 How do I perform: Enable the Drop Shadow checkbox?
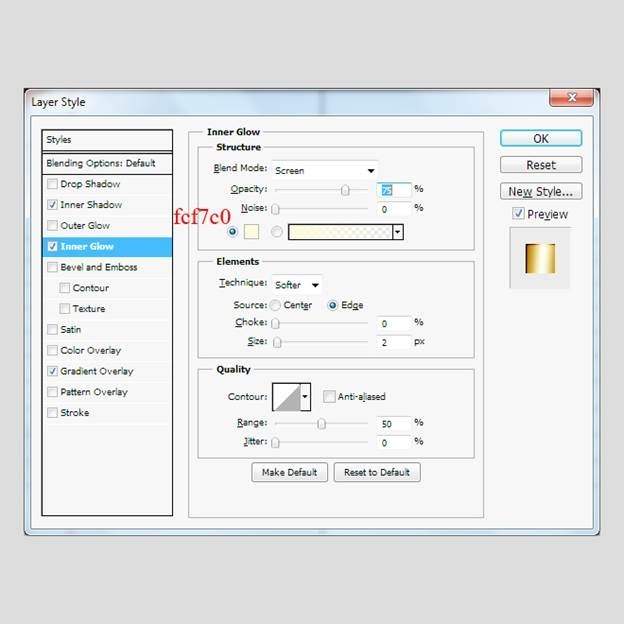52,184
